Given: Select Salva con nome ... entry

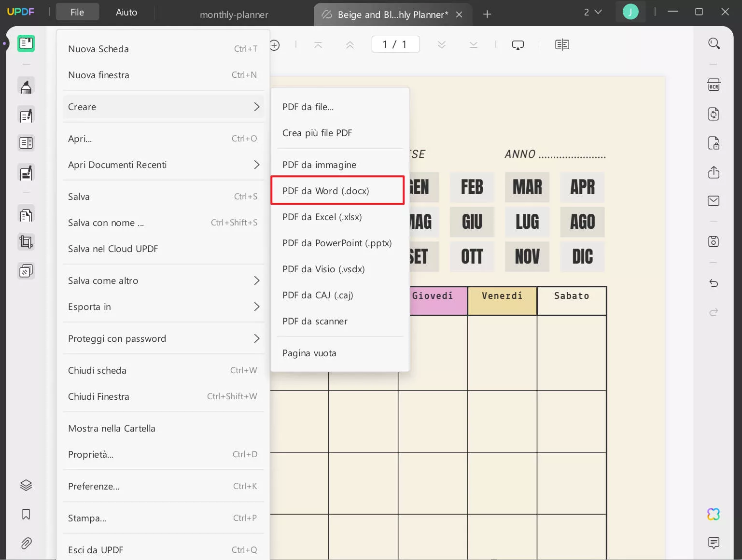Looking at the screenshot, I should point(163,223).
